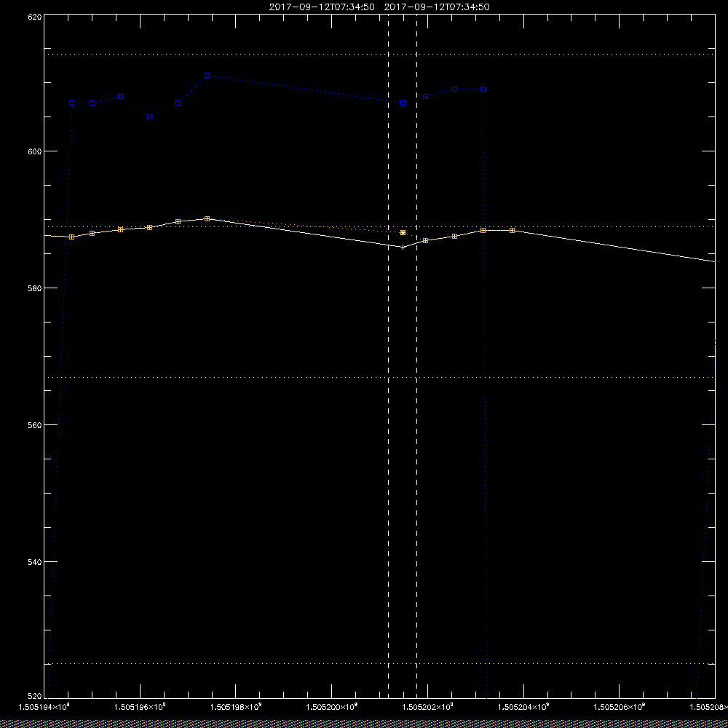Screen dimensions: 728x728
Task: Click x-axis label 1.505200×10⁹
Action: (x=332, y=707)
